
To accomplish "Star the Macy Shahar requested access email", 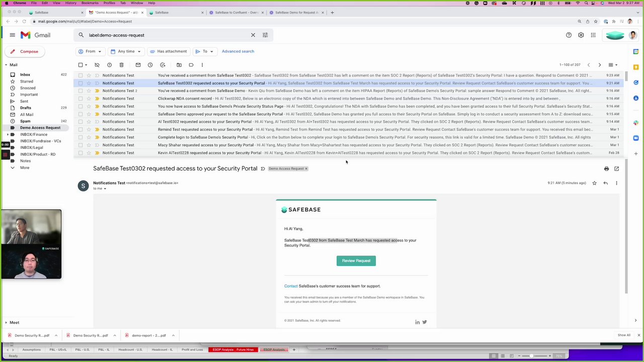I will 89,145.
